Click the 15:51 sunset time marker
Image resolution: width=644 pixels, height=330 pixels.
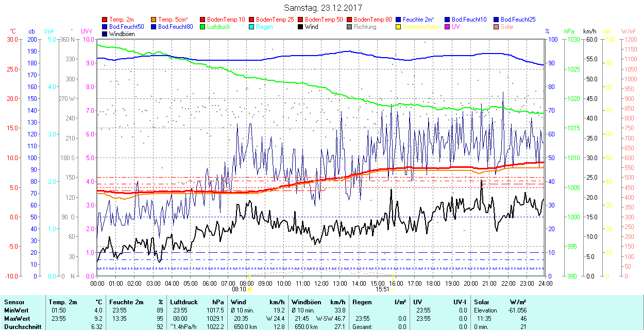coord(382,289)
